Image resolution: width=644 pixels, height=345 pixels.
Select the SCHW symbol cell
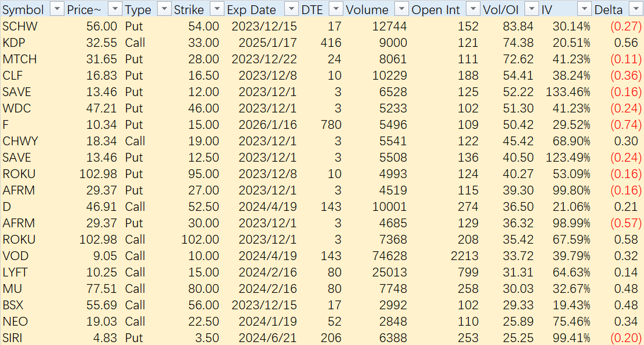[20, 26]
